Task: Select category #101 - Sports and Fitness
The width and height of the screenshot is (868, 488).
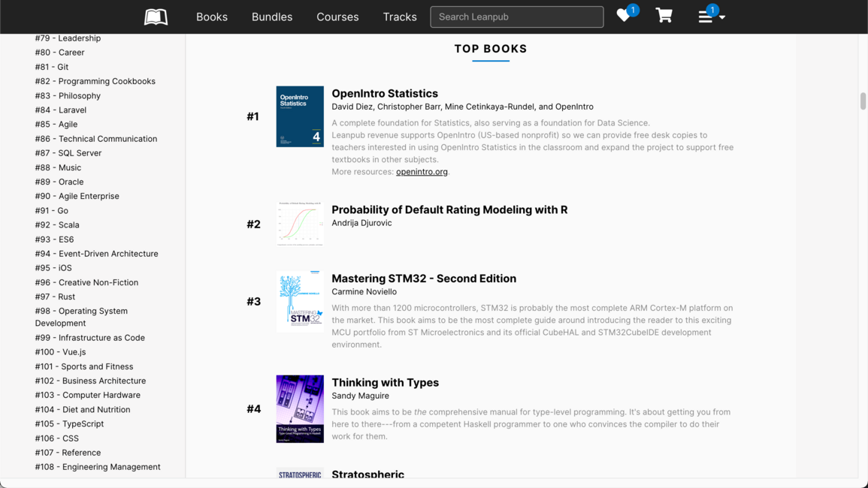Action: 84,366
